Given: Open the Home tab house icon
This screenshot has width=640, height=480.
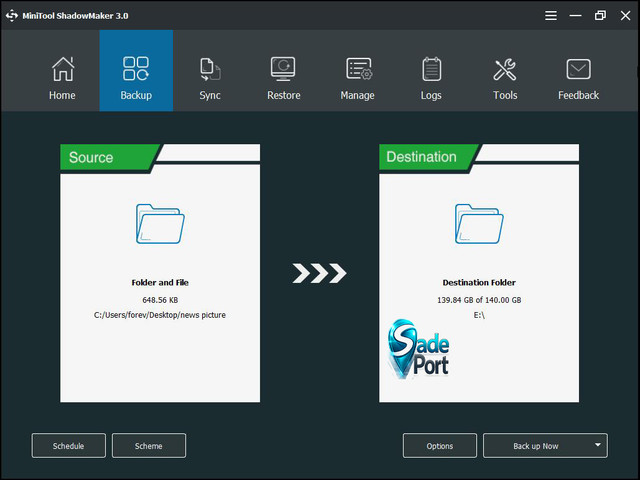Looking at the screenshot, I should (63, 69).
